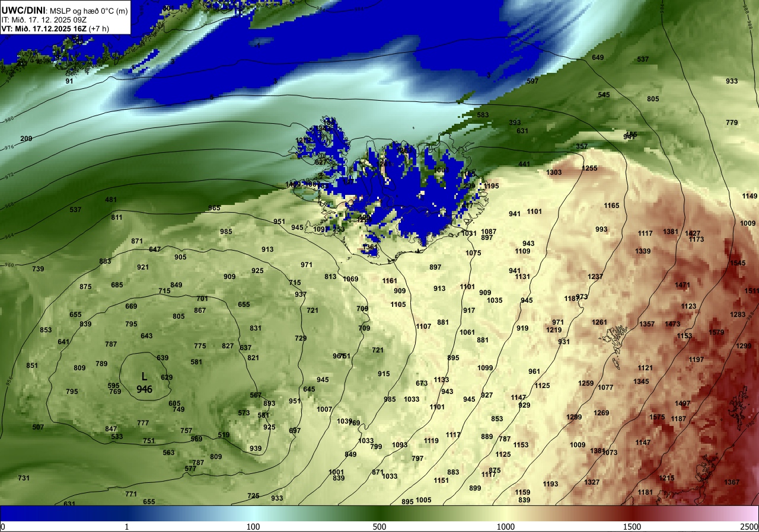Click the 1000 label on the color scale

pos(506,527)
